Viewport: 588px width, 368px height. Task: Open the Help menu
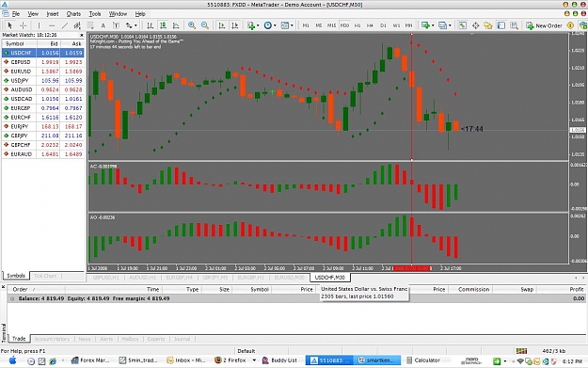tap(140, 14)
